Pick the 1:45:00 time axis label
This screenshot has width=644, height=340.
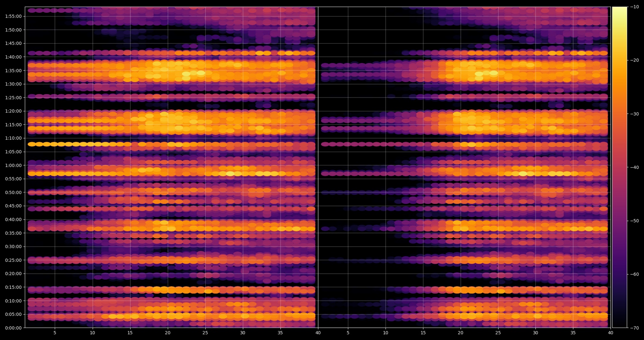13,43
